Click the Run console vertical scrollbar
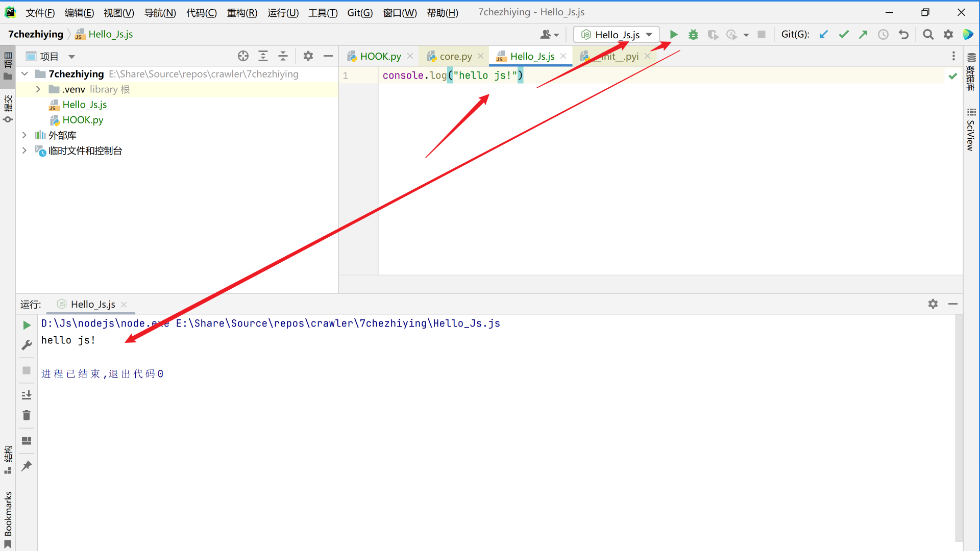Viewport: 980px width, 551px height. click(x=959, y=429)
